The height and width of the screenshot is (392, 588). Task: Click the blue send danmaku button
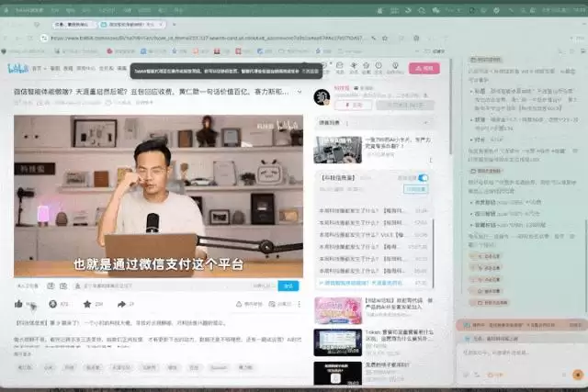[x=288, y=286]
